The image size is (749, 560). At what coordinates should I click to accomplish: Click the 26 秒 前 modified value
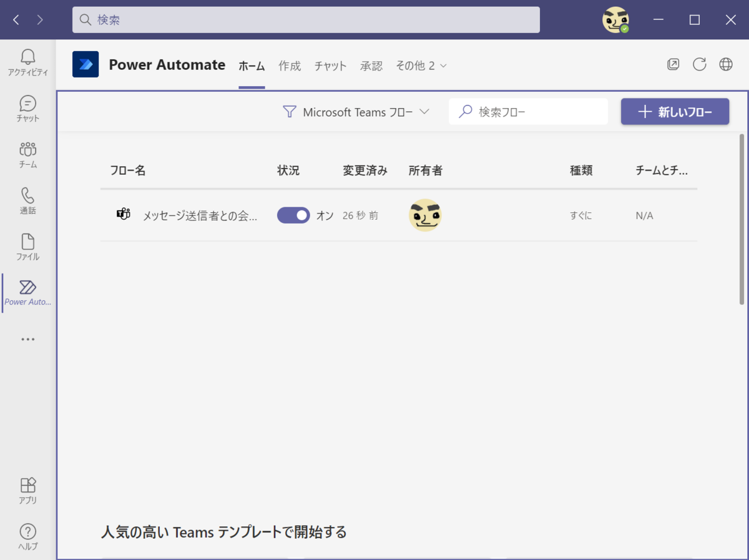click(360, 215)
